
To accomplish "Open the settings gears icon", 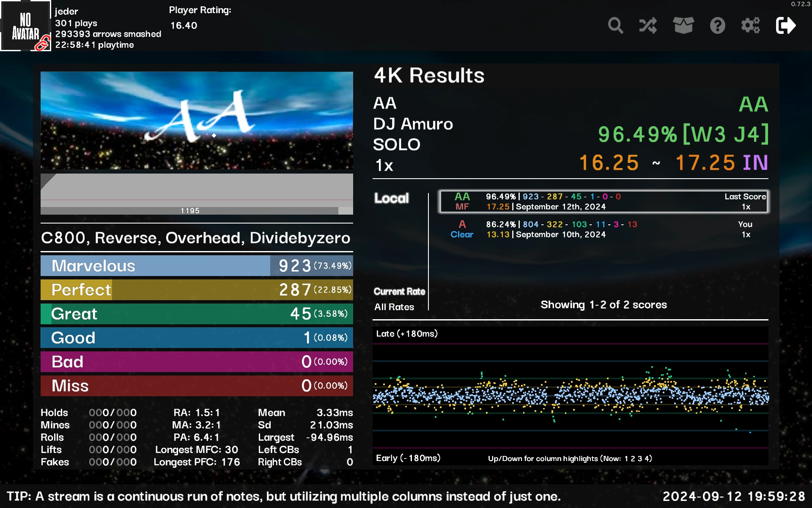I will (751, 26).
